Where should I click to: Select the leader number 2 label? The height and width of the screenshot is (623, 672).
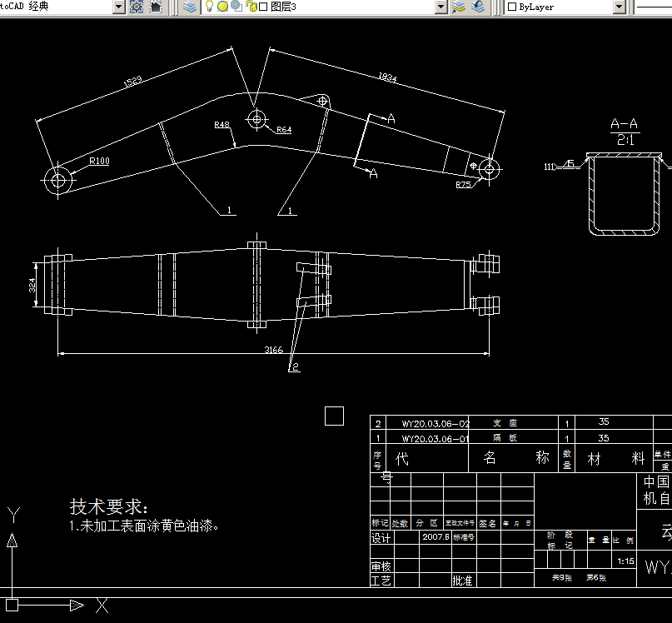(x=296, y=367)
